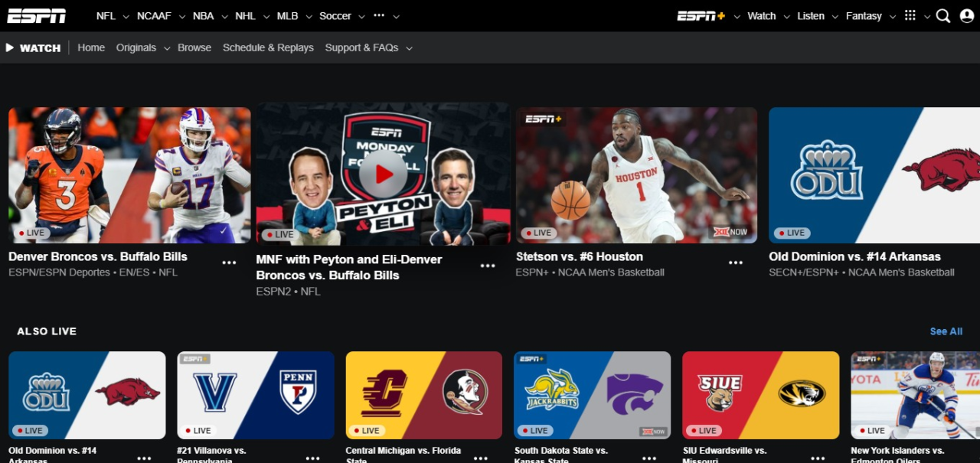The width and height of the screenshot is (980, 463).
Task: Open MNF with Peyton and Eli title link
Action: pos(349,267)
